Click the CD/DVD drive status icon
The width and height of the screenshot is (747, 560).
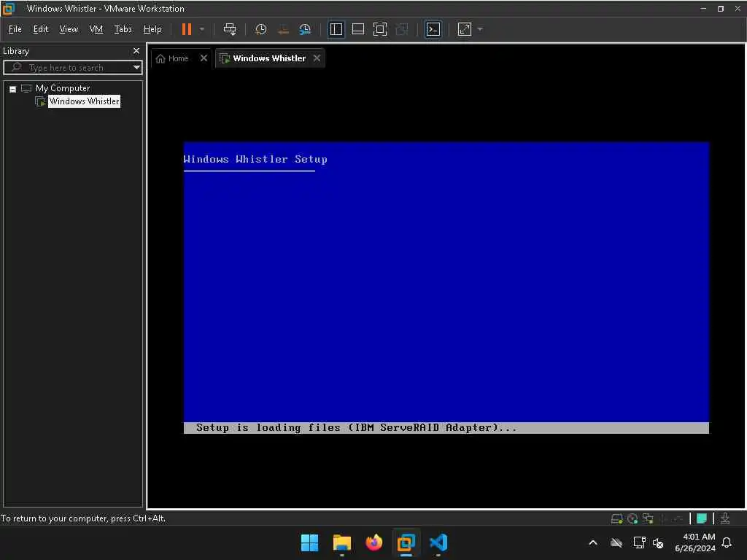tap(632, 518)
